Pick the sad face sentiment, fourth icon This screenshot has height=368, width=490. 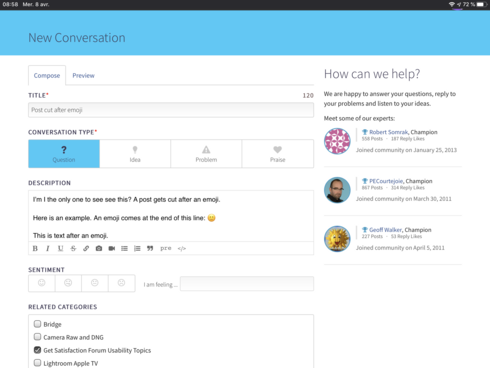(121, 283)
